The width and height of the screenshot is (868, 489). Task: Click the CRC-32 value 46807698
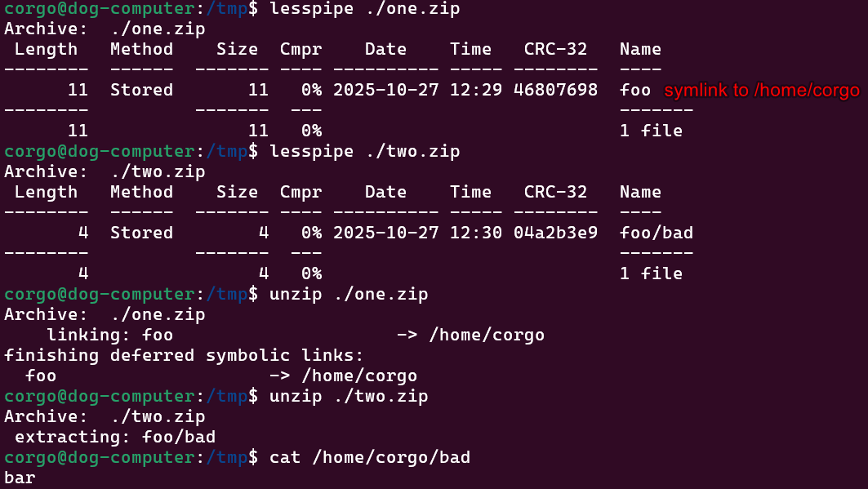click(555, 90)
